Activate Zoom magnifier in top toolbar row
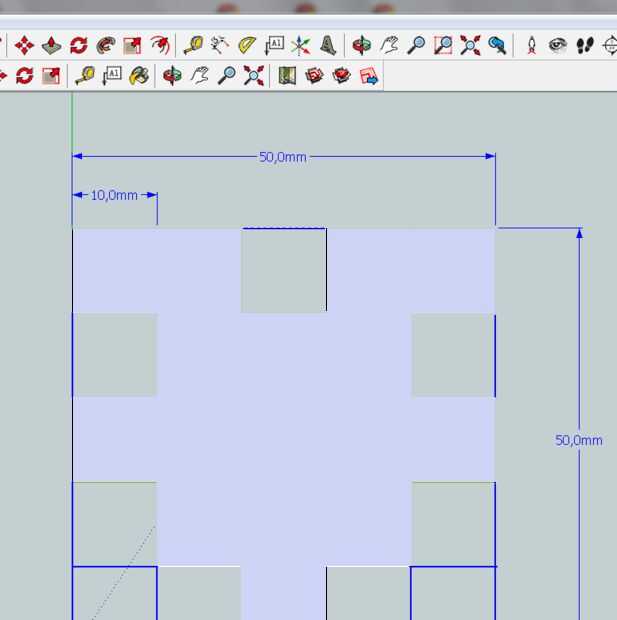The width and height of the screenshot is (617, 620). pyautogui.click(x=416, y=45)
